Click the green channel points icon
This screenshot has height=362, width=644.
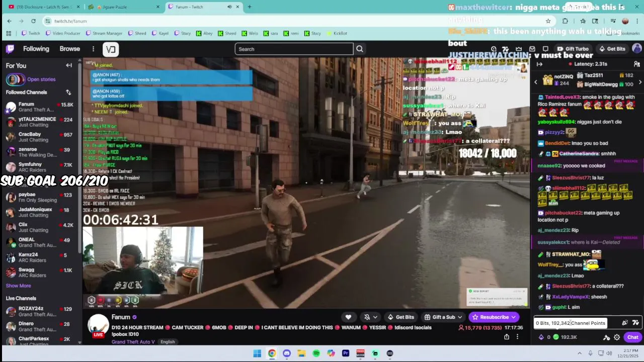coord(556,337)
